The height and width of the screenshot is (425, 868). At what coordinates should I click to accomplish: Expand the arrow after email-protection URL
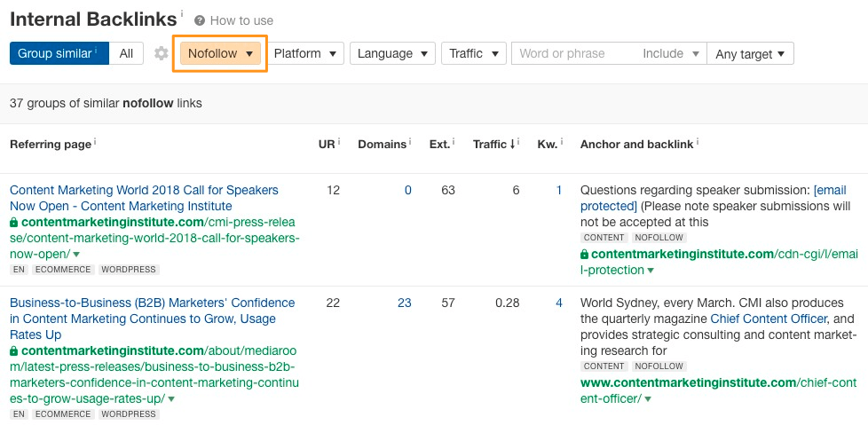pyautogui.click(x=651, y=271)
